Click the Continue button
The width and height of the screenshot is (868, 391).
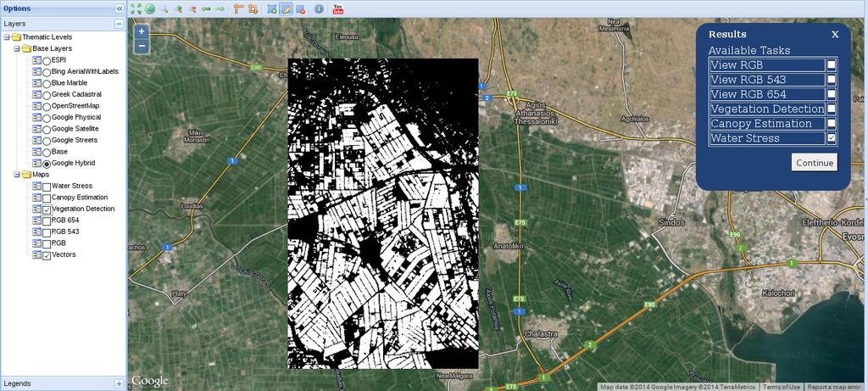click(815, 163)
